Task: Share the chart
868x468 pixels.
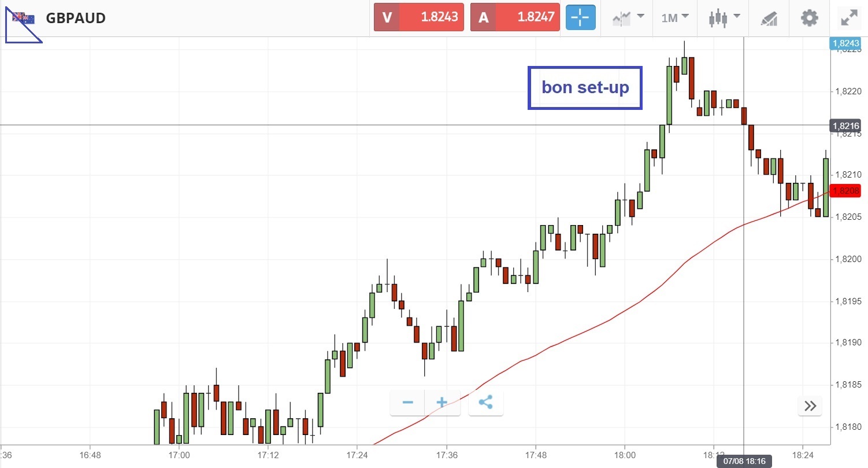Action: (x=485, y=403)
